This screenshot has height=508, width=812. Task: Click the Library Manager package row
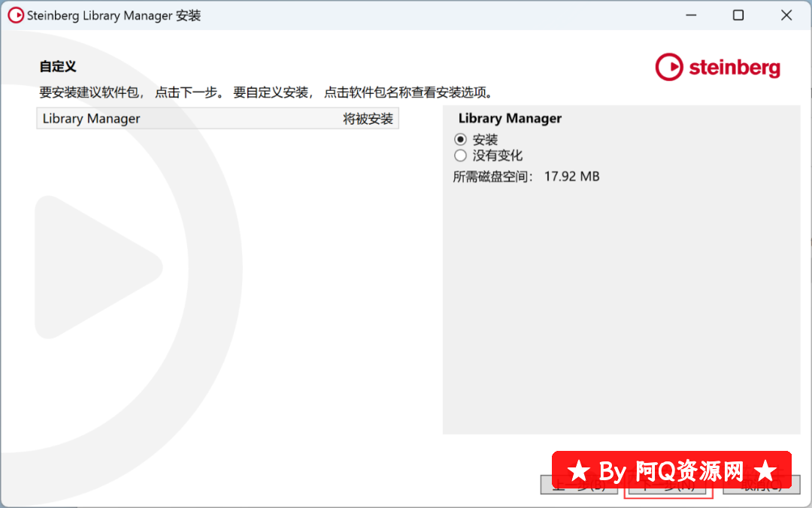coord(217,119)
